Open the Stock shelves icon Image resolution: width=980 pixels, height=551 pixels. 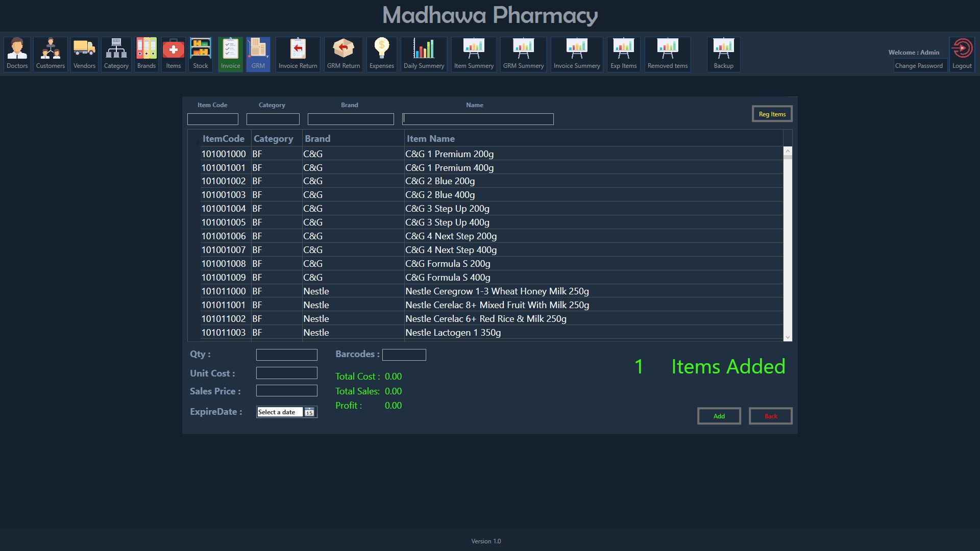click(x=201, y=54)
